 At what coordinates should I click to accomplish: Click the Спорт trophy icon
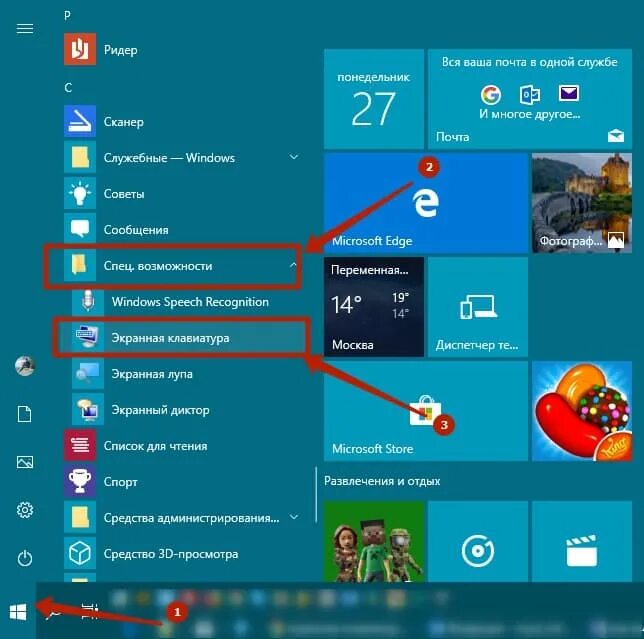coord(80,481)
